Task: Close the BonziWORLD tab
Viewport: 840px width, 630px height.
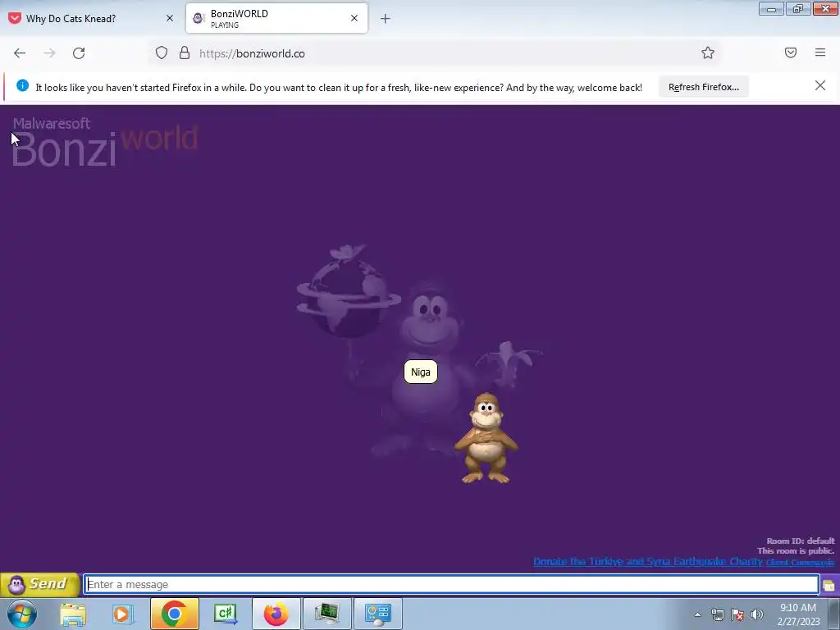Action: [354, 18]
